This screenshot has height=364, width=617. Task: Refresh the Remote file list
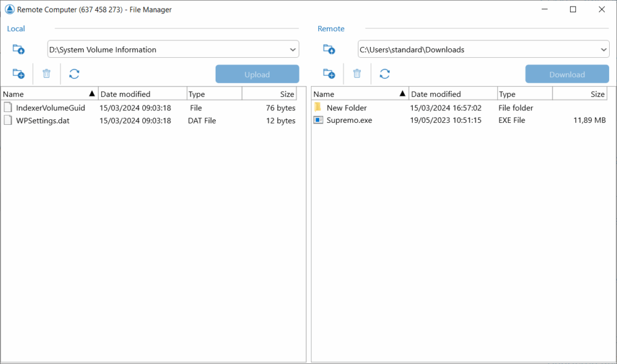(384, 74)
